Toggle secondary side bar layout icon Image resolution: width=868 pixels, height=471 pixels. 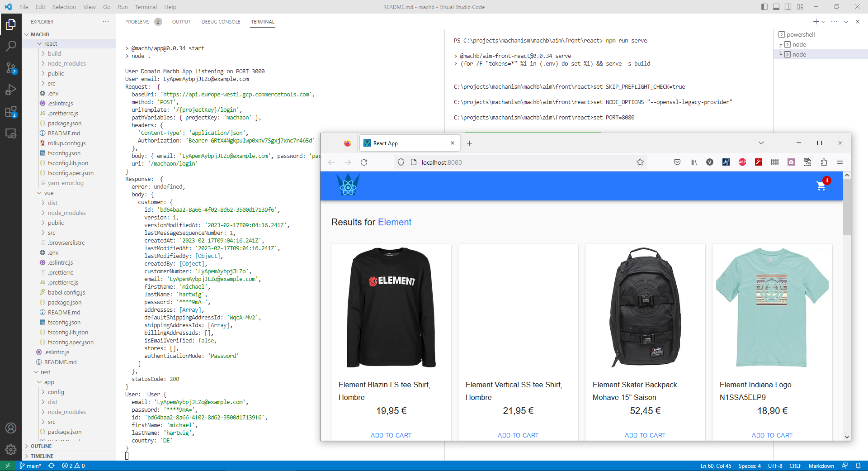[788, 7]
